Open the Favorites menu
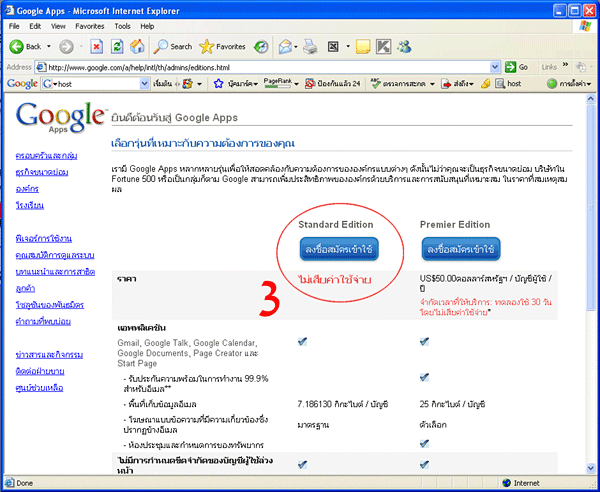This screenshot has width=600, height=492. pos(90,25)
